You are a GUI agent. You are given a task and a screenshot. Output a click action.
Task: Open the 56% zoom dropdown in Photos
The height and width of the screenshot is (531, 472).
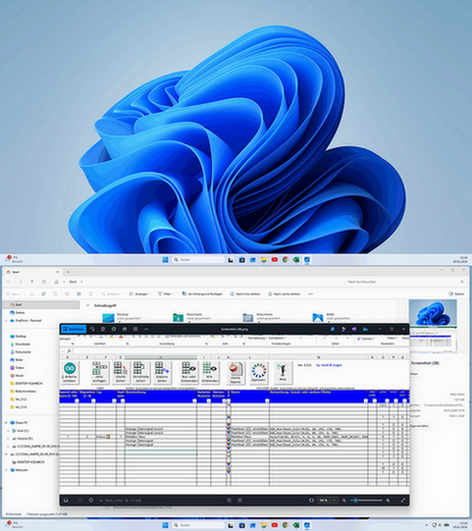click(x=328, y=500)
